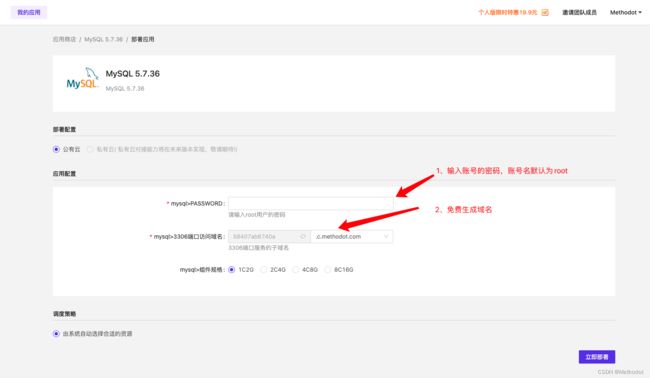Click the root password hint text
Screen dimensions: 650x378
click(x=257, y=215)
